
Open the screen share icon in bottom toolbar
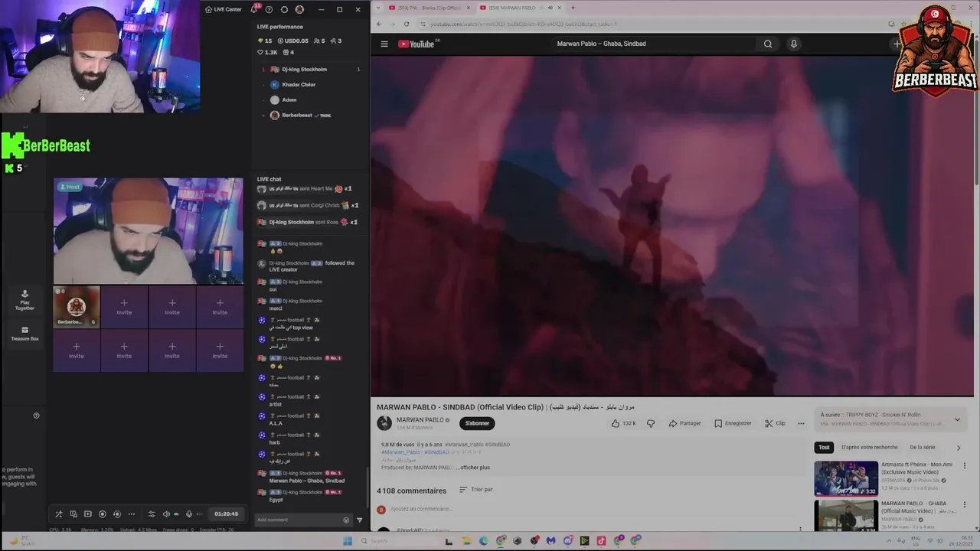(x=73, y=514)
